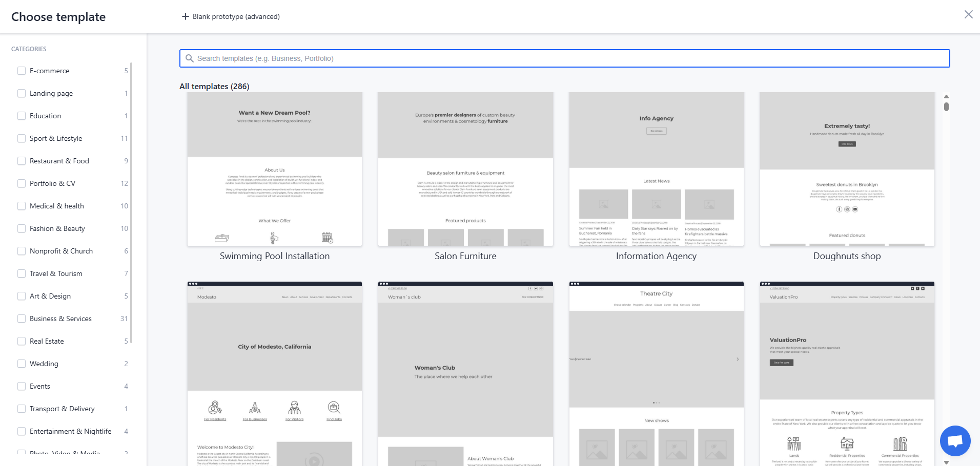Click the Wedding category label
This screenshot has width=980, height=466.
[44, 364]
